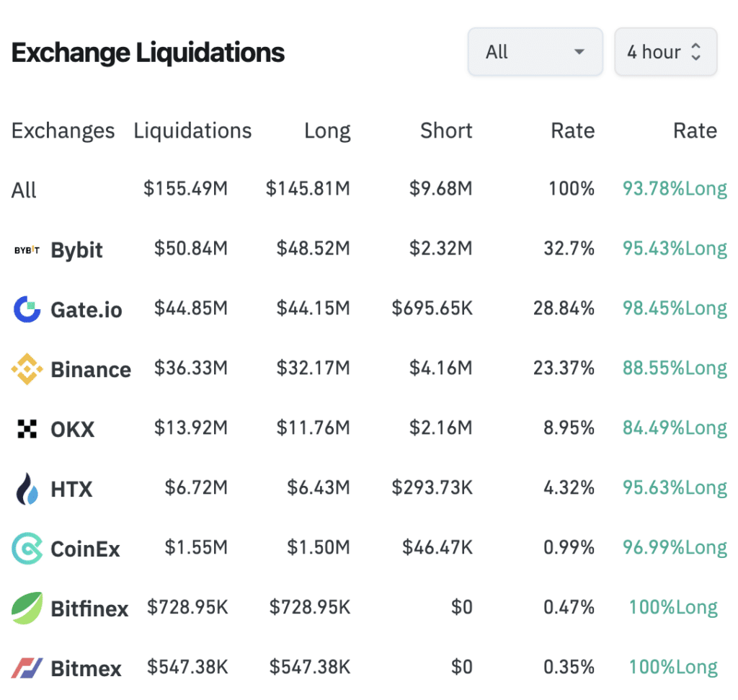Viewport: 738px width, 700px height.
Task: Sort by Long column header
Action: pyautogui.click(x=327, y=131)
